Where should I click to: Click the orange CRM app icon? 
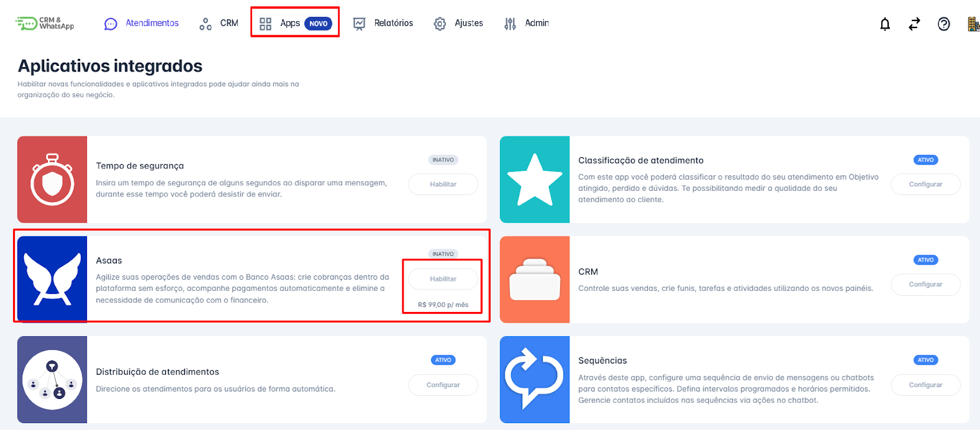click(x=534, y=280)
